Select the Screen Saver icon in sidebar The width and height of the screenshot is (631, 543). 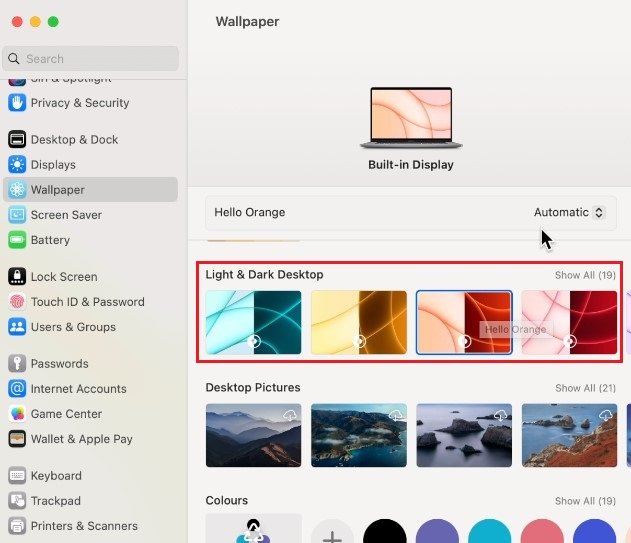[x=17, y=214]
